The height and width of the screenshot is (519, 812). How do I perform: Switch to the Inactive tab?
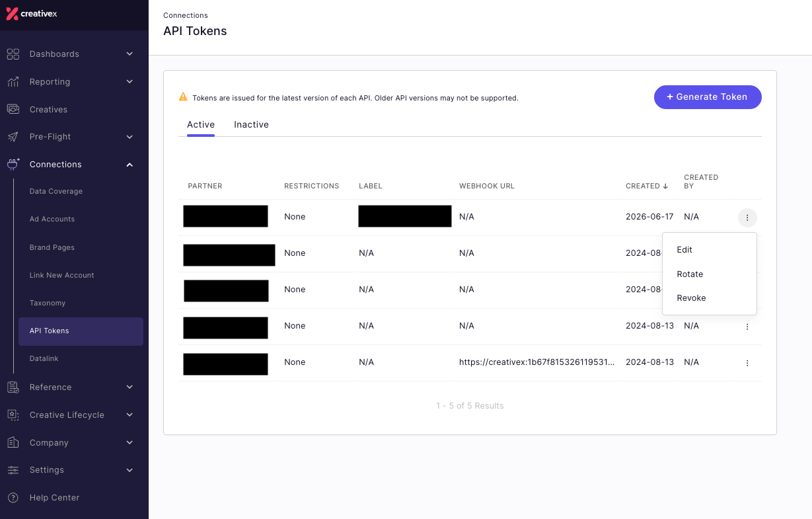(x=251, y=124)
